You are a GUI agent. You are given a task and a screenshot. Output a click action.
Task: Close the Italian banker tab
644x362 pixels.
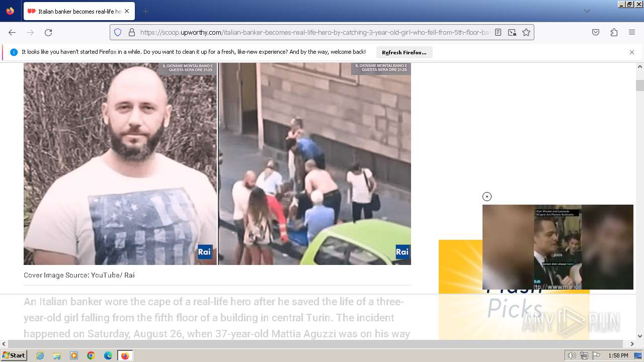[127, 11]
